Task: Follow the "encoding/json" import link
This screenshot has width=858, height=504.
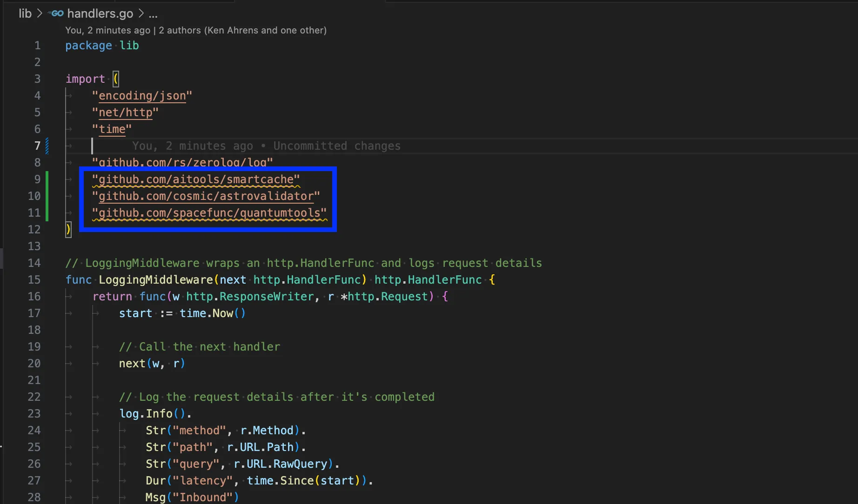Action: coord(142,96)
